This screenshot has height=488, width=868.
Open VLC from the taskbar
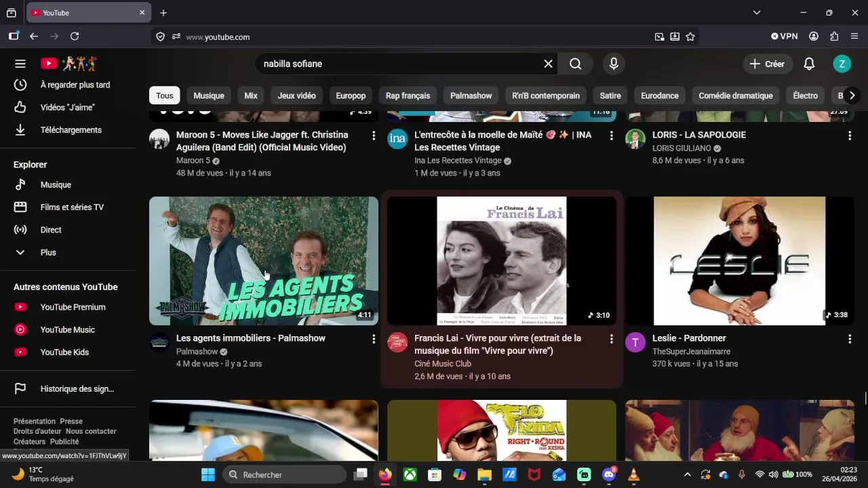pos(633,474)
